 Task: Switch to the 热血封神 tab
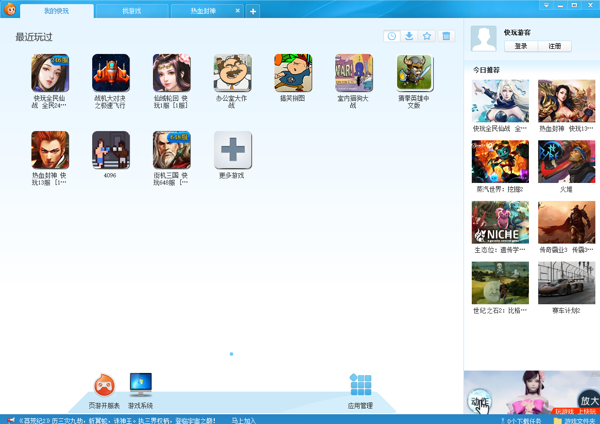pos(203,11)
